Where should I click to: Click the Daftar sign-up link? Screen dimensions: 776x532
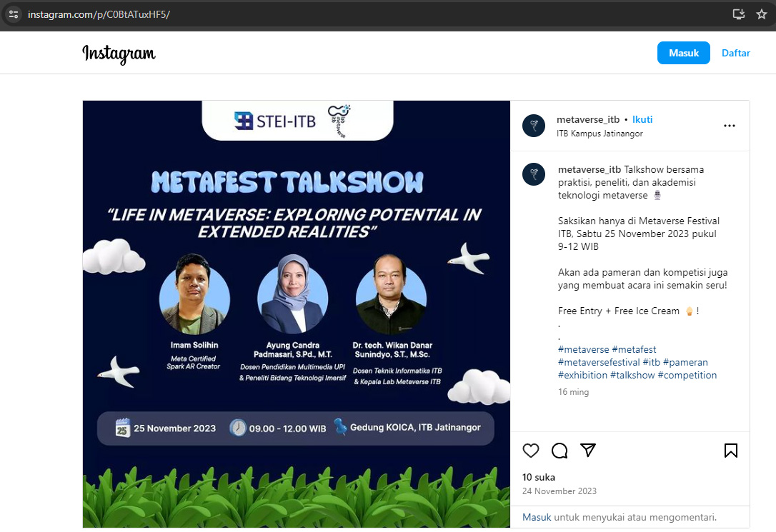(735, 53)
